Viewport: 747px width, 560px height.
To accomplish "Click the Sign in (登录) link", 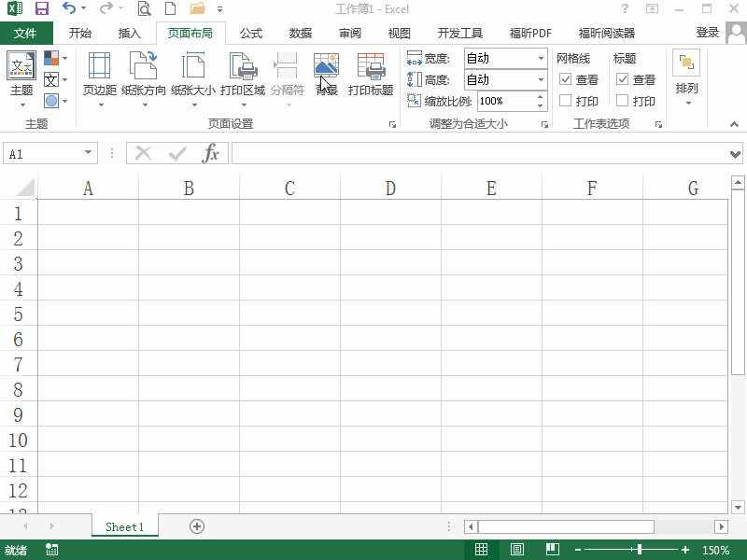I will tap(708, 33).
